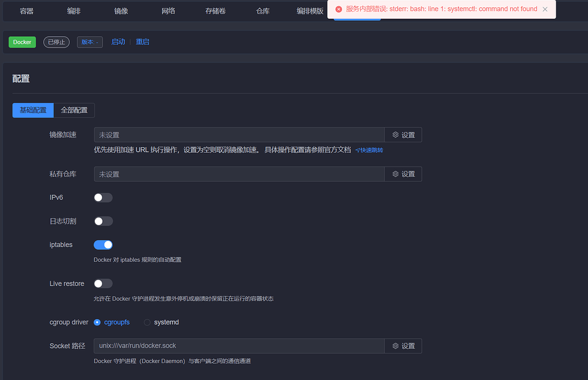Viewport: 588px width, 380px height.
Task: Open 镜像加速 设置 button
Action: tap(403, 135)
